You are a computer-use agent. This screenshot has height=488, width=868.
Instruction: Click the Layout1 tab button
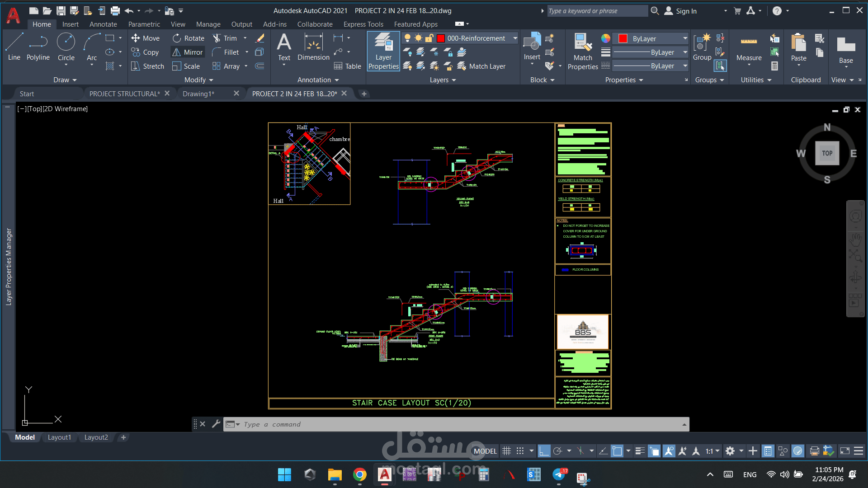click(x=59, y=437)
